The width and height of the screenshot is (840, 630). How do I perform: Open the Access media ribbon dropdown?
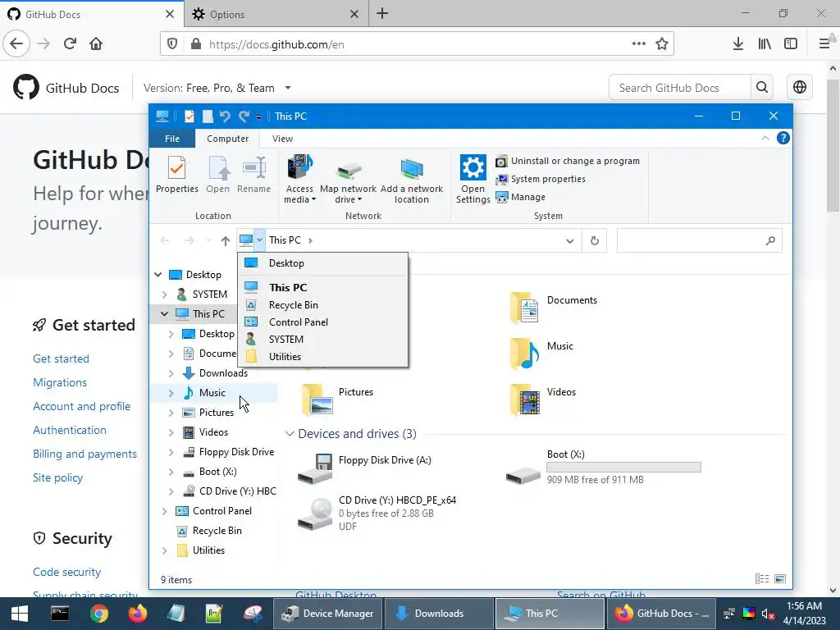(x=299, y=180)
